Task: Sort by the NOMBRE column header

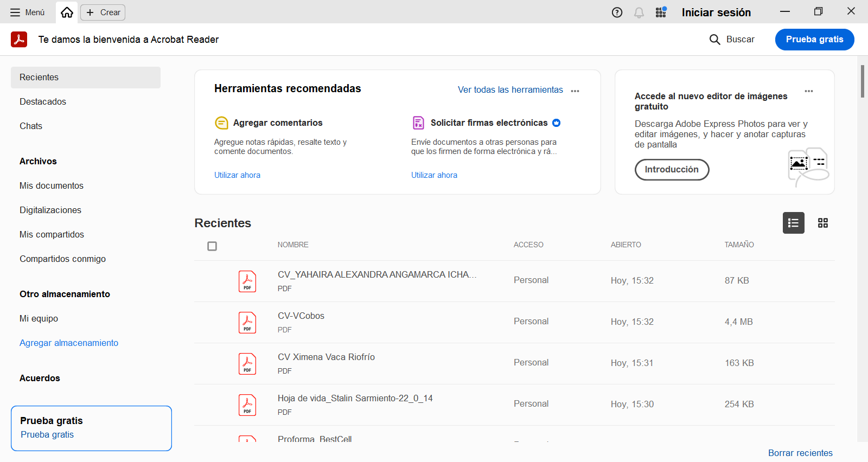Action: (293, 245)
